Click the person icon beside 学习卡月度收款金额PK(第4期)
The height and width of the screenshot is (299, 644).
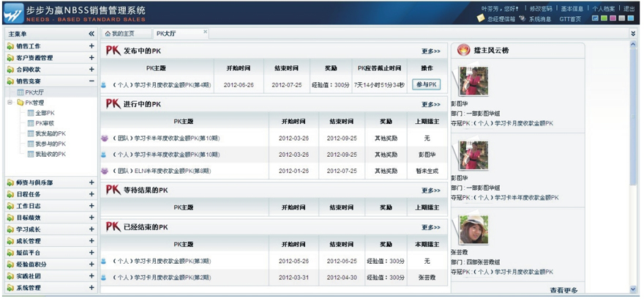pyautogui.click(x=104, y=84)
